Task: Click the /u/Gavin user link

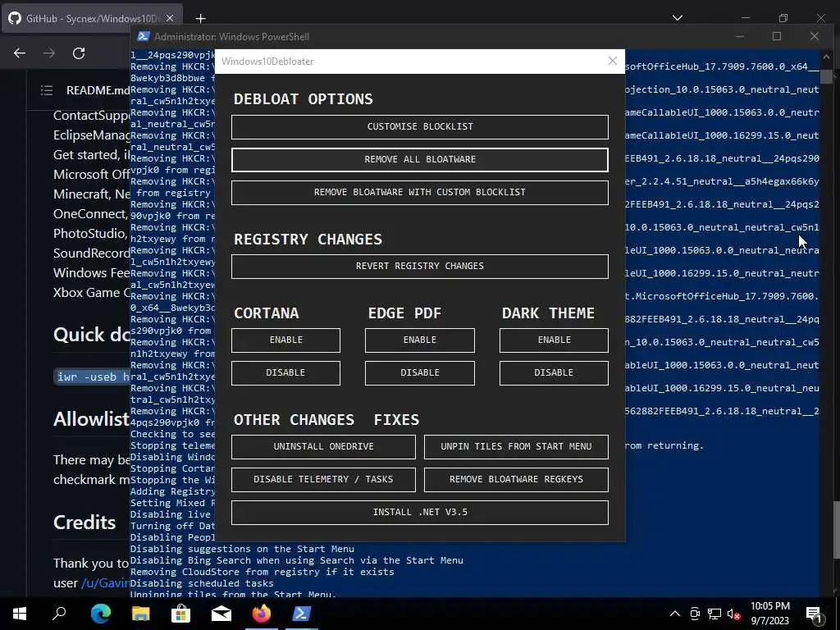Action: point(105,583)
